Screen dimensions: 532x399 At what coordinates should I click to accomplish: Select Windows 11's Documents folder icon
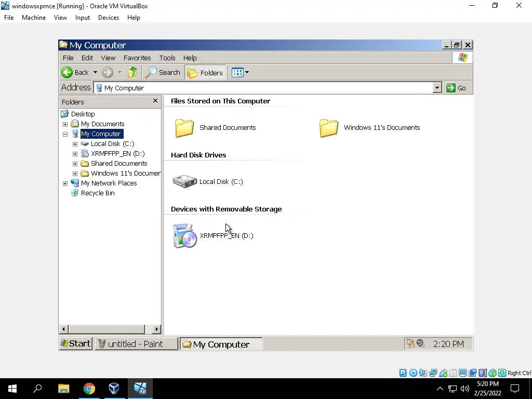point(329,128)
